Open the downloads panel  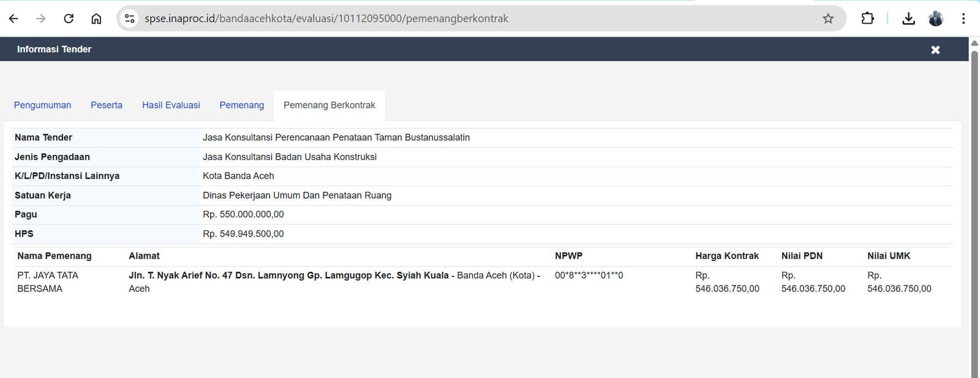(x=908, y=19)
